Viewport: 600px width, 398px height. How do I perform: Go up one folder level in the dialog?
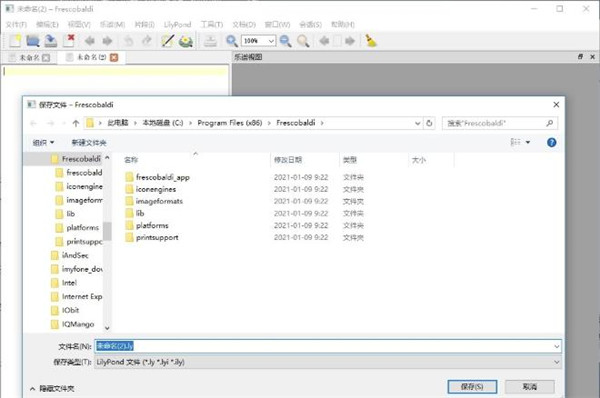tap(76, 123)
